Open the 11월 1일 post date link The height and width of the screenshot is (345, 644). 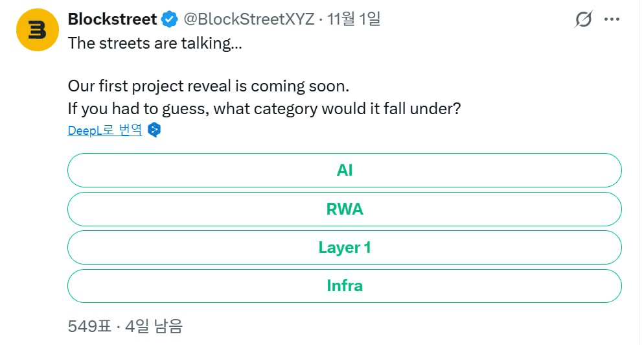point(354,20)
